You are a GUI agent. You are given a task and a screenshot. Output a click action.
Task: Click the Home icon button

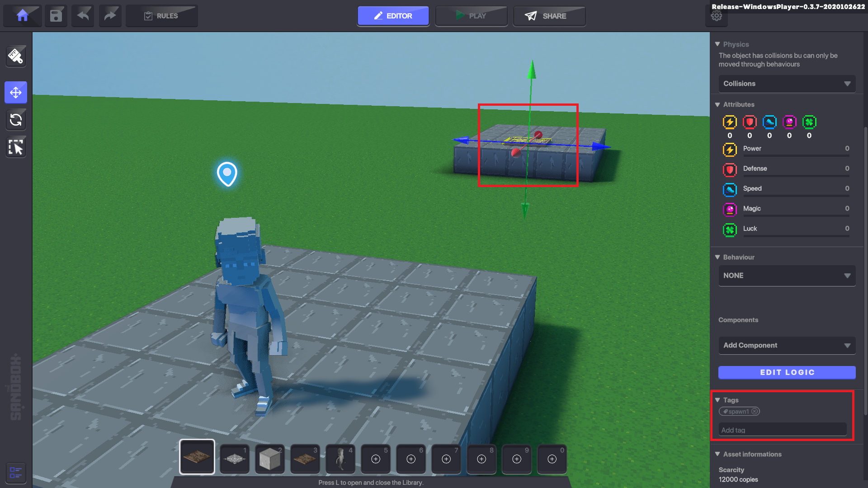[x=22, y=16]
